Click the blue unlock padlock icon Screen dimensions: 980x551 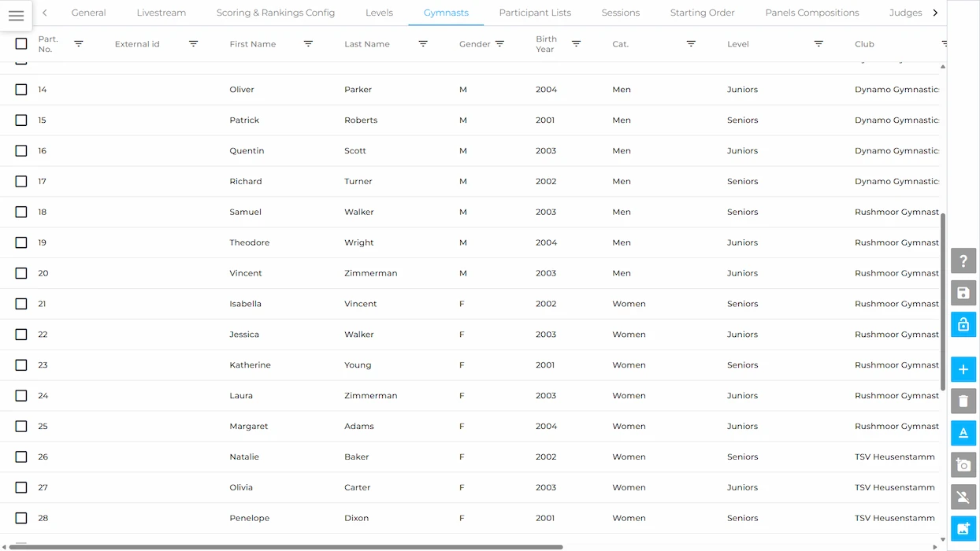[x=963, y=324]
